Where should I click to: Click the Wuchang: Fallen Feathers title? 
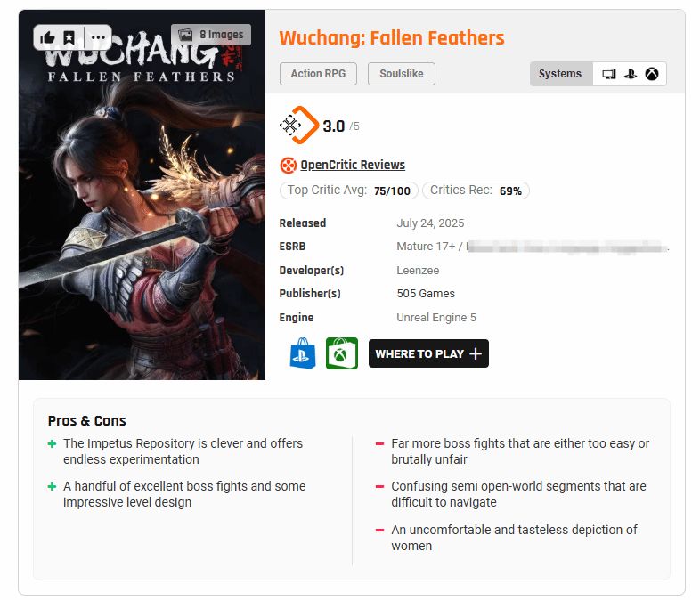pos(392,38)
